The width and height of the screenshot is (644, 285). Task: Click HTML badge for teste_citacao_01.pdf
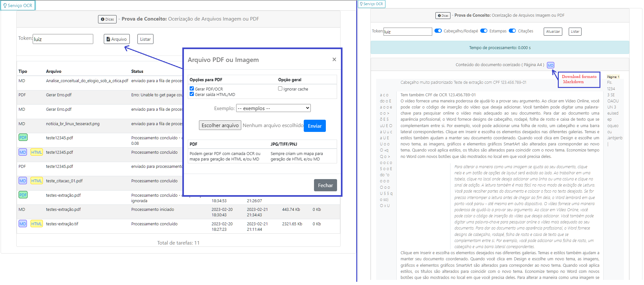[37, 181]
